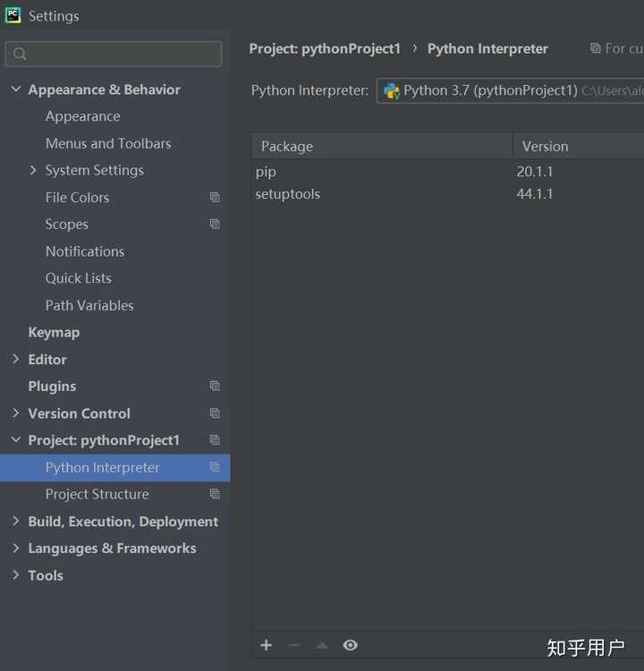Open the Python Interpreter dropdown

pyautogui.click(x=510, y=90)
